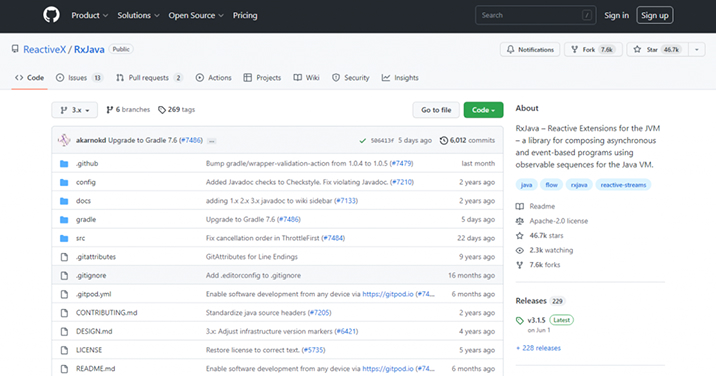Screen dimensions: 716x376
Task: Click the green check status icon
Action: (x=363, y=141)
